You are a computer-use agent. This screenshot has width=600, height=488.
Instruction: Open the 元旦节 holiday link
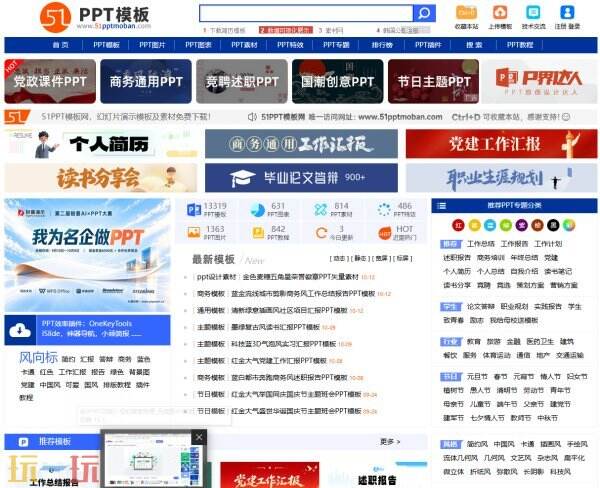(x=477, y=377)
